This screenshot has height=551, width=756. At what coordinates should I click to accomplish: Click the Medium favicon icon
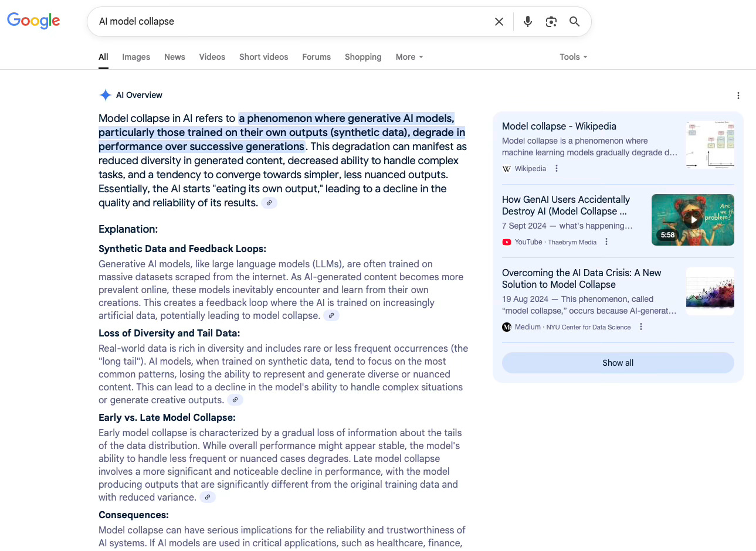tap(507, 327)
